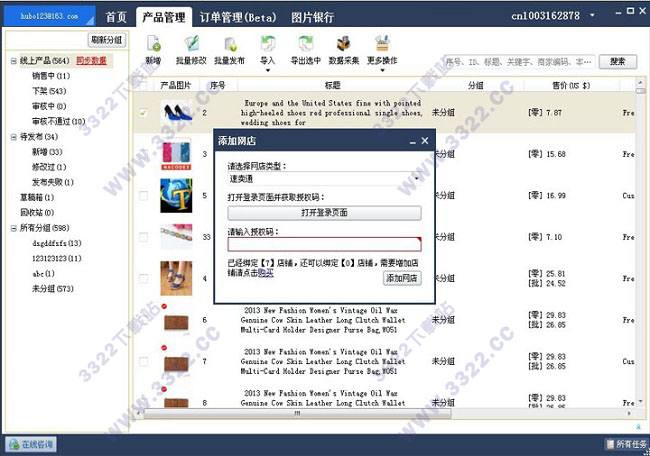Screen dimensions: 650x456
Task: Select the abc (1) group
Action: [43, 274]
